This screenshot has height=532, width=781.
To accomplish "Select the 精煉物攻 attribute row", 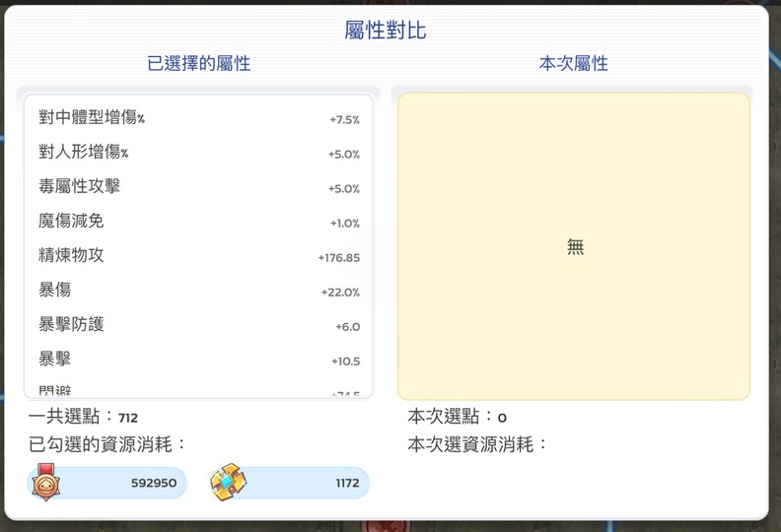I will pos(199,256).
